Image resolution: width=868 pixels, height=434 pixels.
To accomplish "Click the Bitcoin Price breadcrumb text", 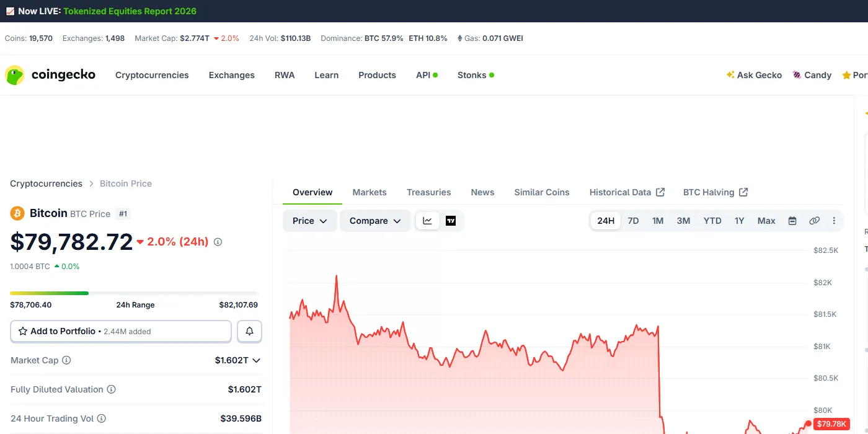I will (x=126, y=184).
